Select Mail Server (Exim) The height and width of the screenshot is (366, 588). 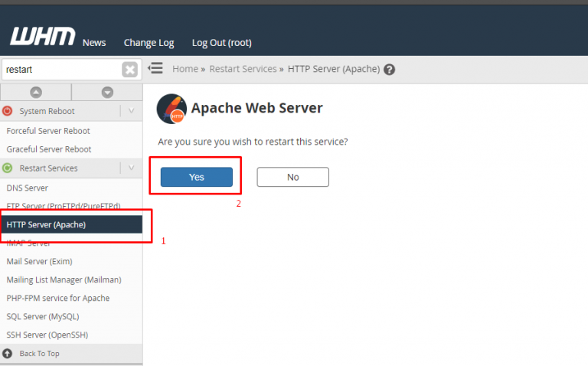click(x=39, y=261)
